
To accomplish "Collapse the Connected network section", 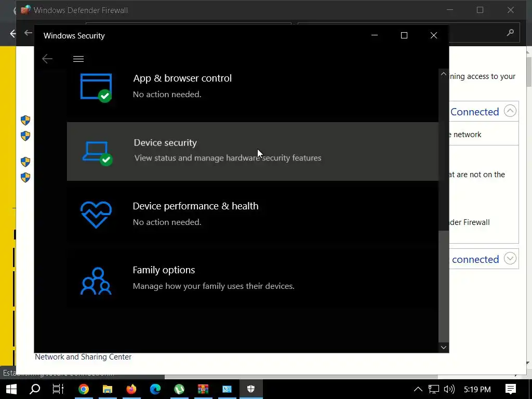I will pyautogui.click(x=510, y=111).
